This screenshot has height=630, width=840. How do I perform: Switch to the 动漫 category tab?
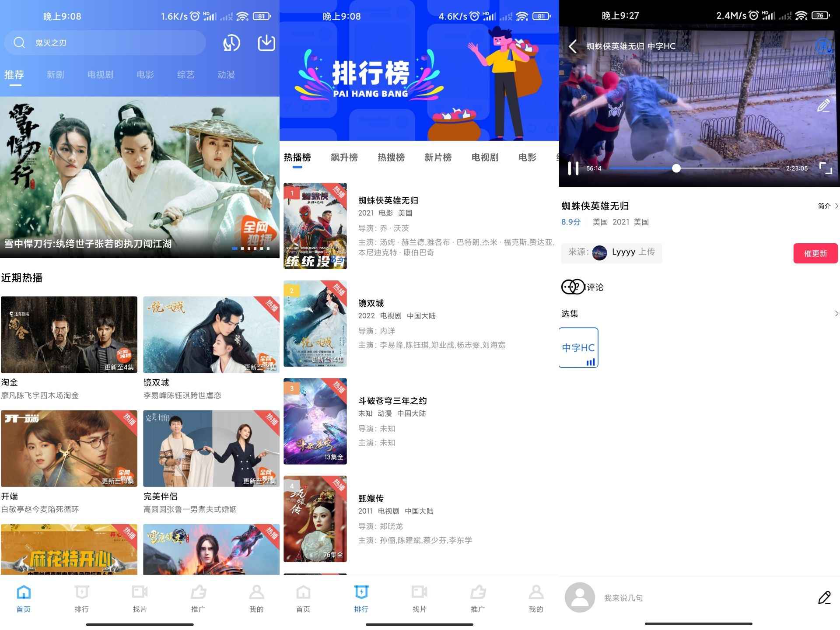coord(227,74)
